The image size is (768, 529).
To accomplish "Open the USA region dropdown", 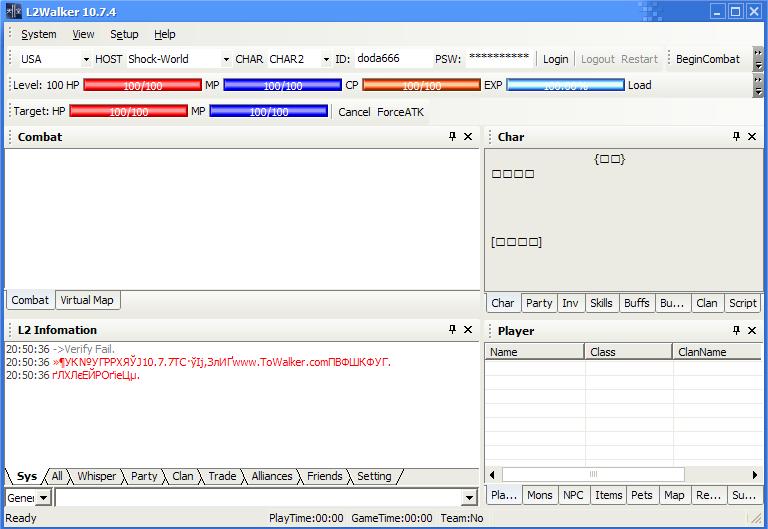I will point(86,59).
